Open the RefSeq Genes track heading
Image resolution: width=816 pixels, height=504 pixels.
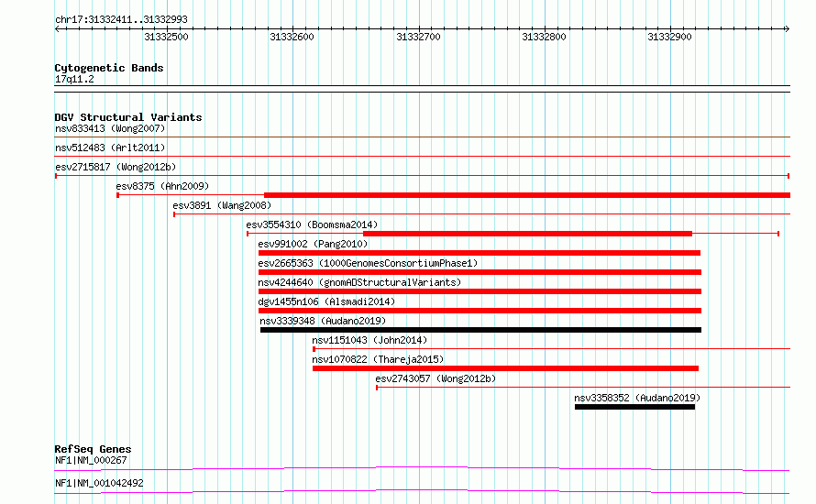click(93, 449)
